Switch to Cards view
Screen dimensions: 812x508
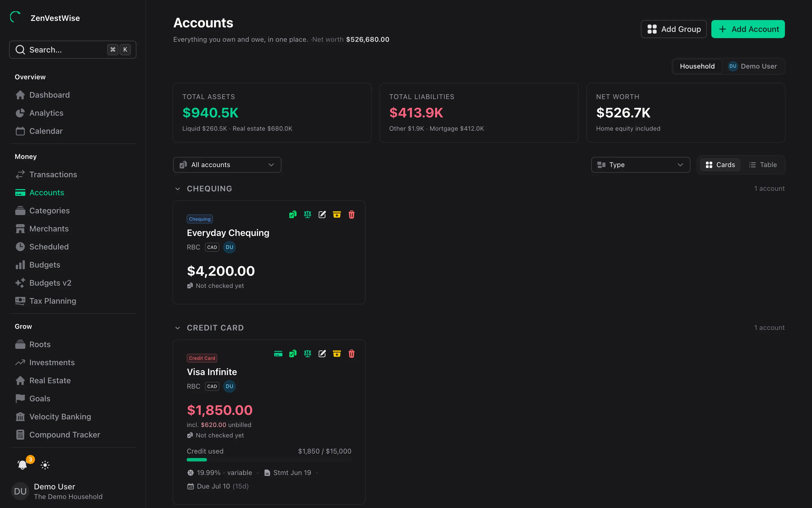click(720, 165)
